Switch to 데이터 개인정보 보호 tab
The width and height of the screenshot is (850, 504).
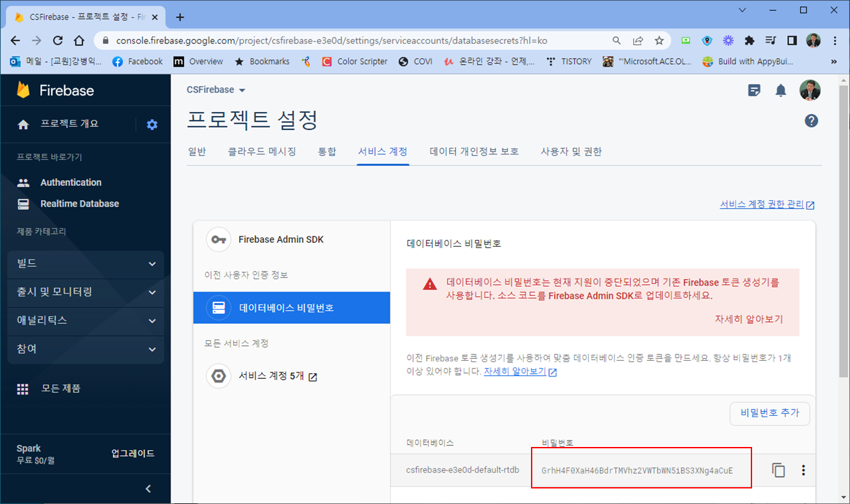pos(474,152)
